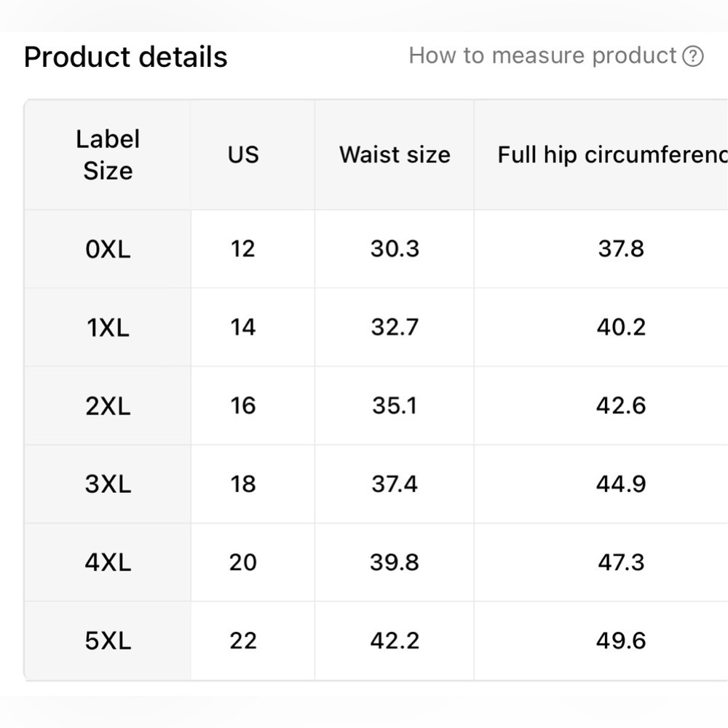Click waist size value 42.2
This screenshot has height=728, width=728.
pyautogui.click(x=395, y=641)
